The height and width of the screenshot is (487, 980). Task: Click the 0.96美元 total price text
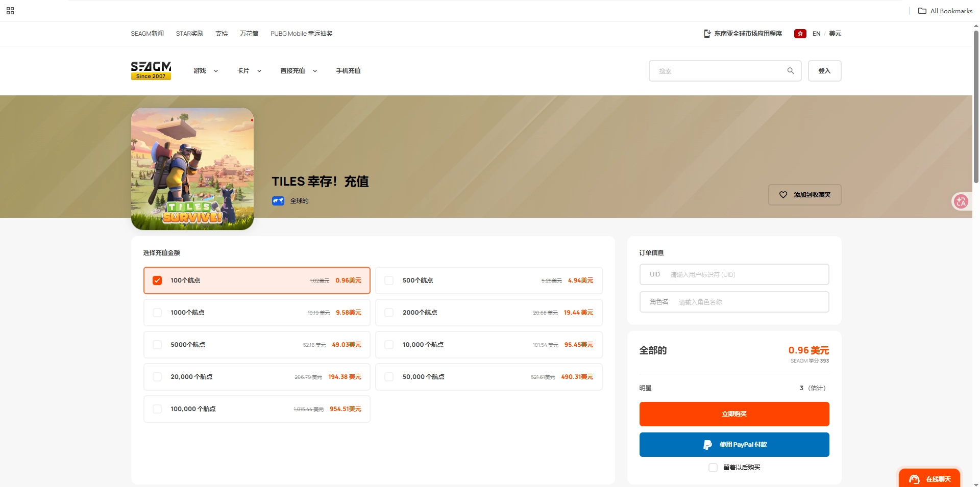(808, 350)
